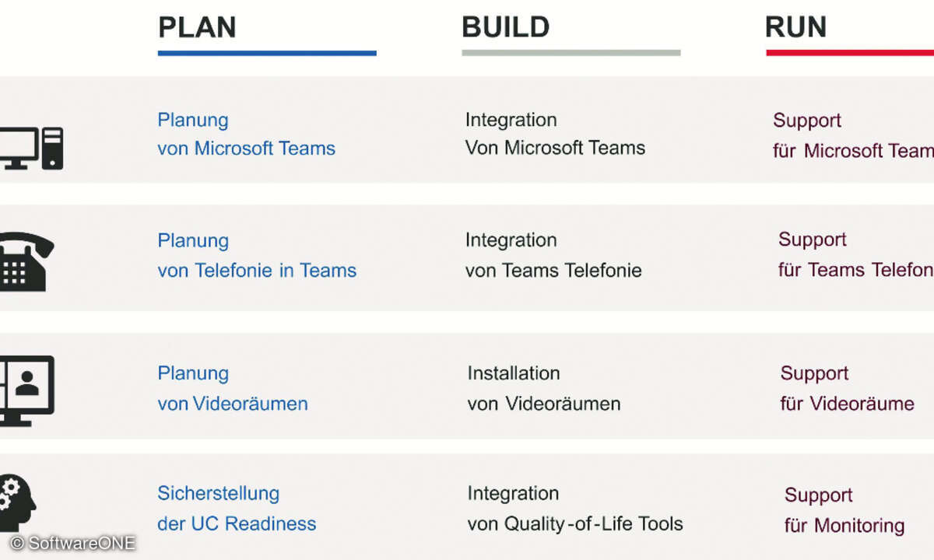This screenshot has height=560, width=934.
Task: Select the RUN column heading
Action: [795, 27]
